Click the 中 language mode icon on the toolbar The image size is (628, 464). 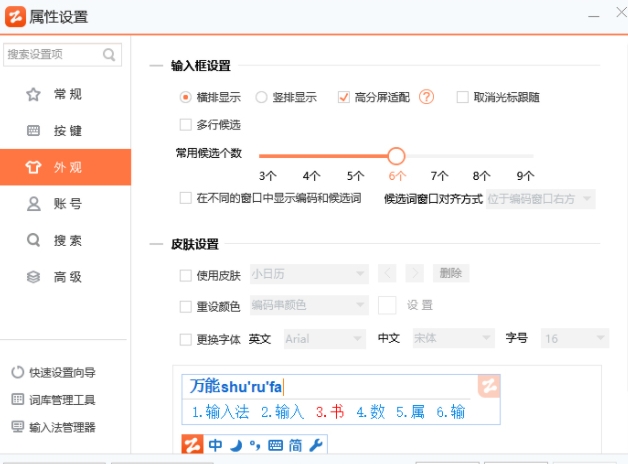[216, 445]
